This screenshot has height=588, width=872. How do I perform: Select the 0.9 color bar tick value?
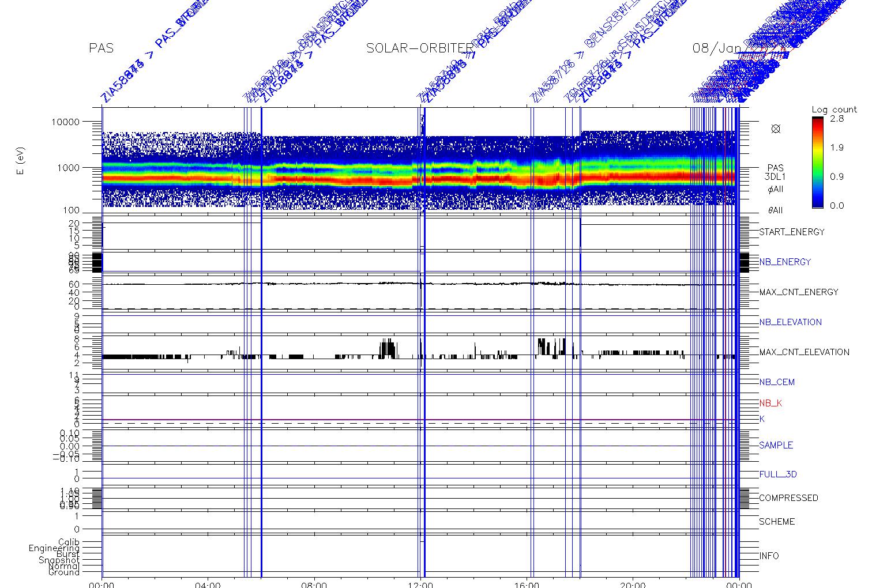(x=837, y=176)
